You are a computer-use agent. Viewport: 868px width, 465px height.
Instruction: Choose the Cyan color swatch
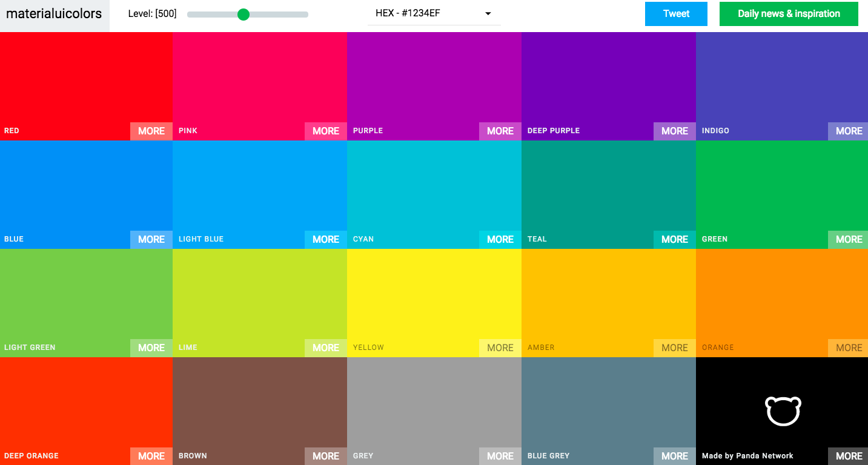pos(434,188)
